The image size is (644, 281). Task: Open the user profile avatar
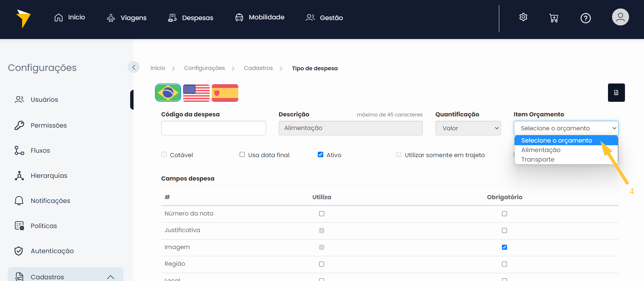click(620, 17)
